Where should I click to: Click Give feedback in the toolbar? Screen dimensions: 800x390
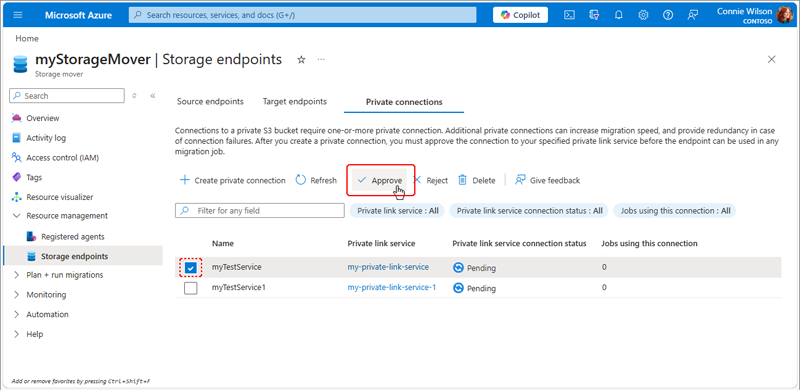click(x=547, y=180)
